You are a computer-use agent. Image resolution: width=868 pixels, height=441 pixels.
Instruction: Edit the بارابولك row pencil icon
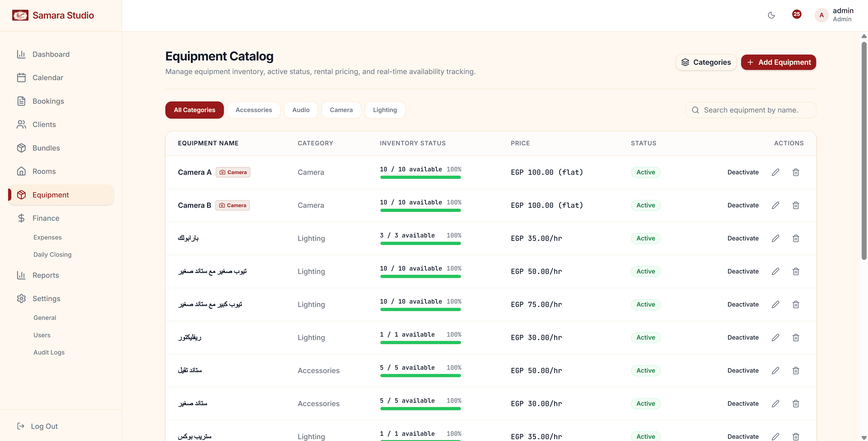point(775,239)
